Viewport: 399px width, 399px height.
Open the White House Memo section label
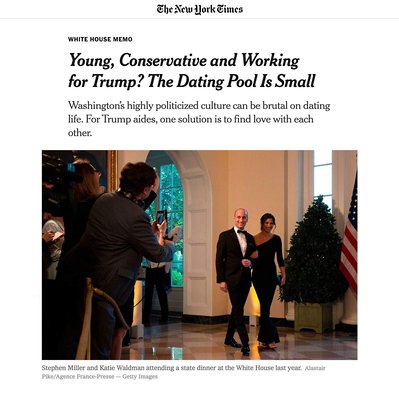click(x=100, y=39)
